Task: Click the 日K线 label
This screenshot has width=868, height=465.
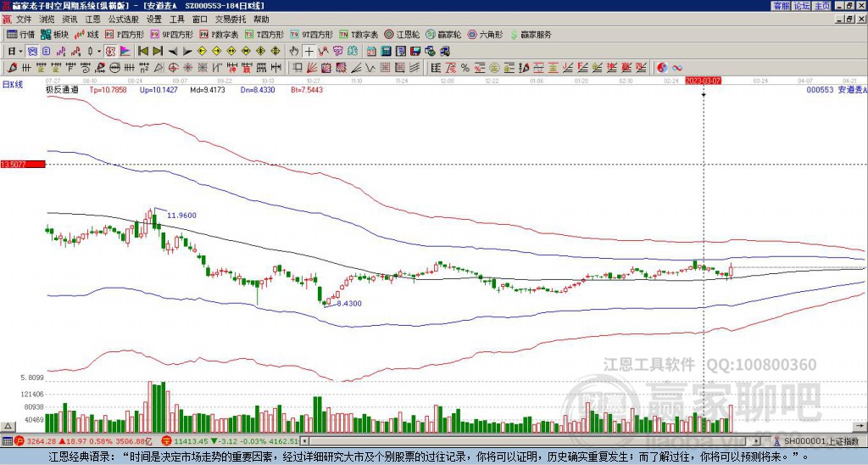Action: (12, 84)
